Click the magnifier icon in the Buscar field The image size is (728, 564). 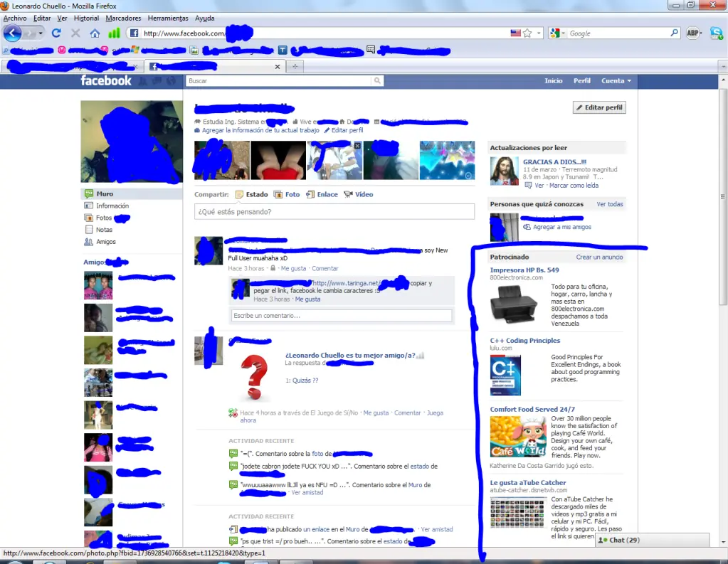(377, 80)
